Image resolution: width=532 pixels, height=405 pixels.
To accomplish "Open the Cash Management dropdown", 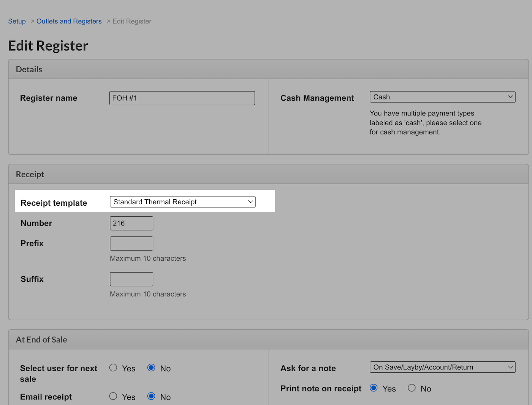I will click(442, 97).
